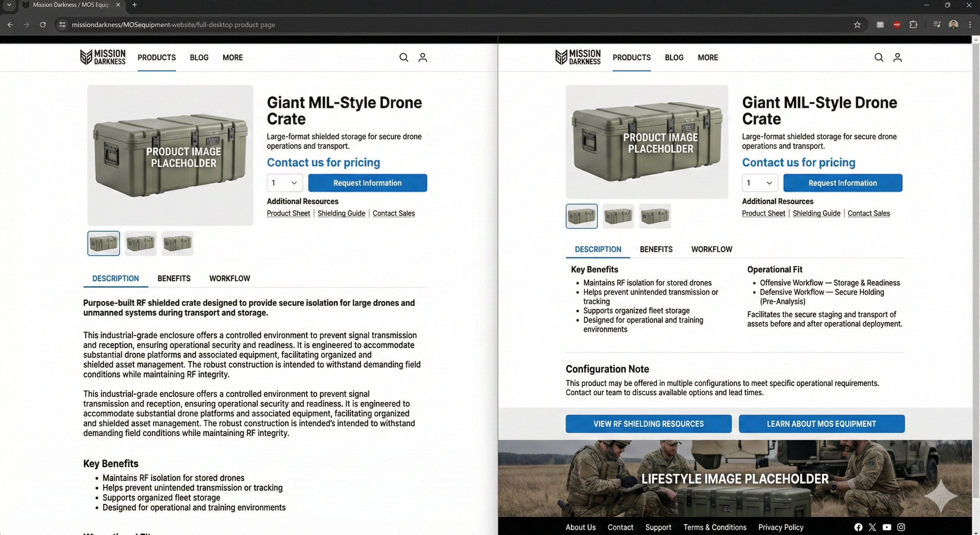Open the quantity dropdown on the right page
Image resolution: width=980 pixels, height=535 pixels.
click(759, 183)
